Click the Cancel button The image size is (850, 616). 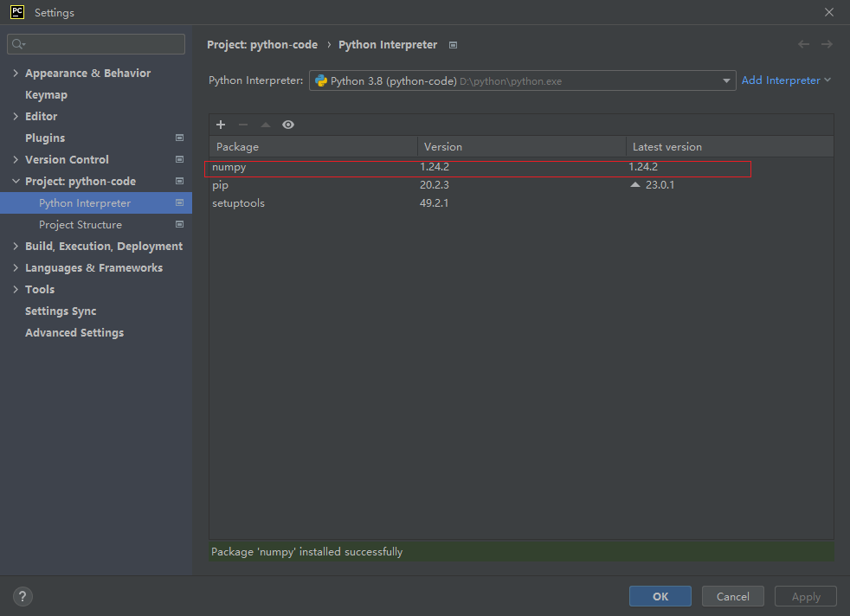point(733,596)
